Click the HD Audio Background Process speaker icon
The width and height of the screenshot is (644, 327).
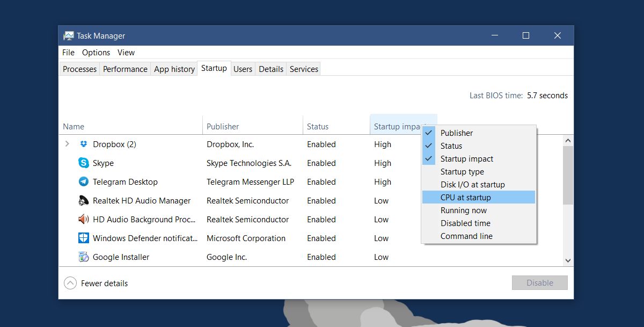click(83, 220)
